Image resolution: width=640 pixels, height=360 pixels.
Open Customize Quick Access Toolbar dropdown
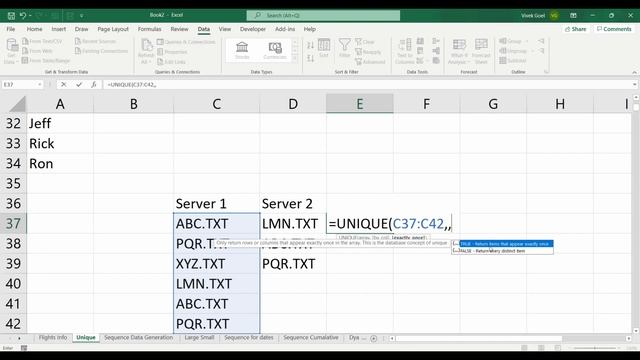pos(82,16)
